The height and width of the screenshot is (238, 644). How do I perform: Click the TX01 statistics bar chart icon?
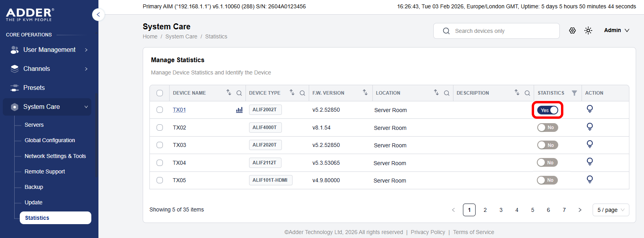pyautogui.click(x=239, y=110)
